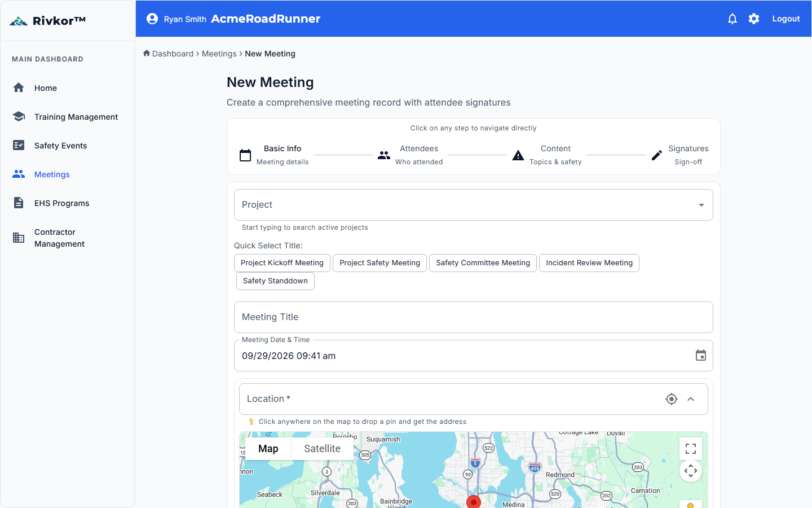This screenshot has height=508, width=812.
Task: Click the Home house icon in sidebar
Action: point(19,87)
